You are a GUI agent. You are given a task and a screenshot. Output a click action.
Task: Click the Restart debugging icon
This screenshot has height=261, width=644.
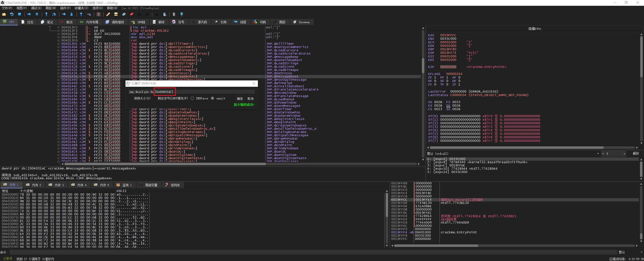[x=12, y=14]
